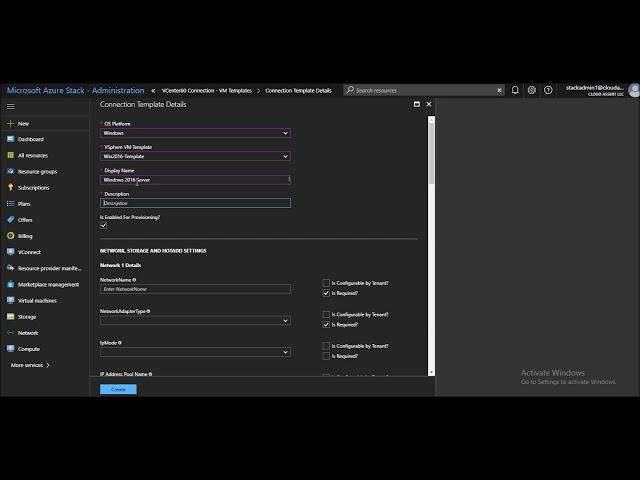
Task: Click All resources grid icon
Action: tap(11, 155)
